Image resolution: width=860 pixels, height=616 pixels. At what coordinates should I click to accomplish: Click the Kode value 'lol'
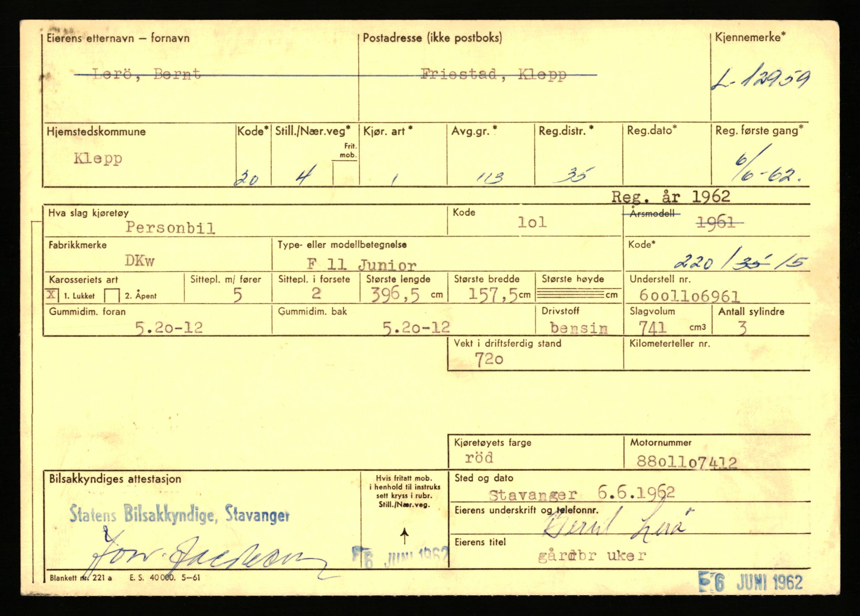click(532, 222)
